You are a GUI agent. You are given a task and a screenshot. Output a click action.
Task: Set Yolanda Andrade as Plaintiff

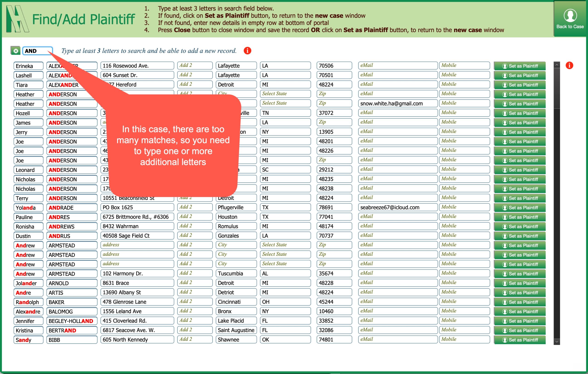520,208
